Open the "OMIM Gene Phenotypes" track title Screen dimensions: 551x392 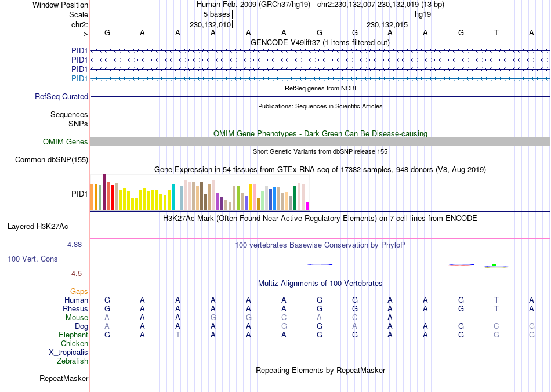click(320, 133)
